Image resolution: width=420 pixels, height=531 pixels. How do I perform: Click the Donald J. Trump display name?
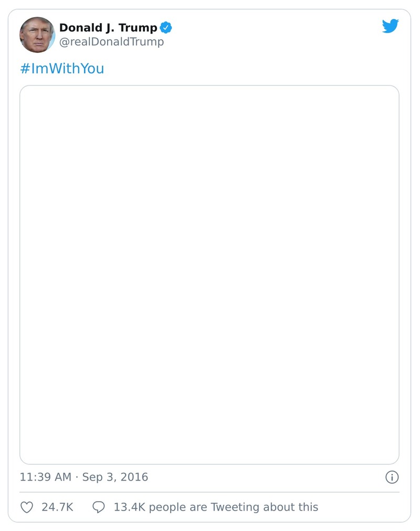(x=108, y=28)
